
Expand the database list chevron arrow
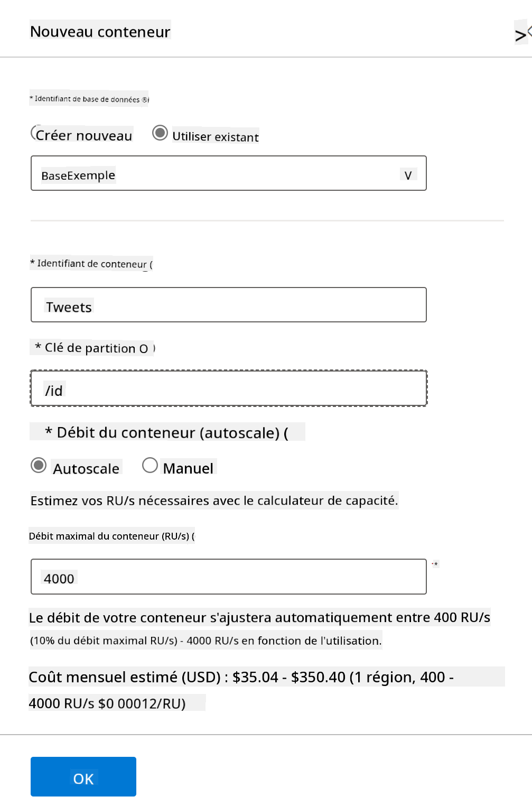pos(408,175)
